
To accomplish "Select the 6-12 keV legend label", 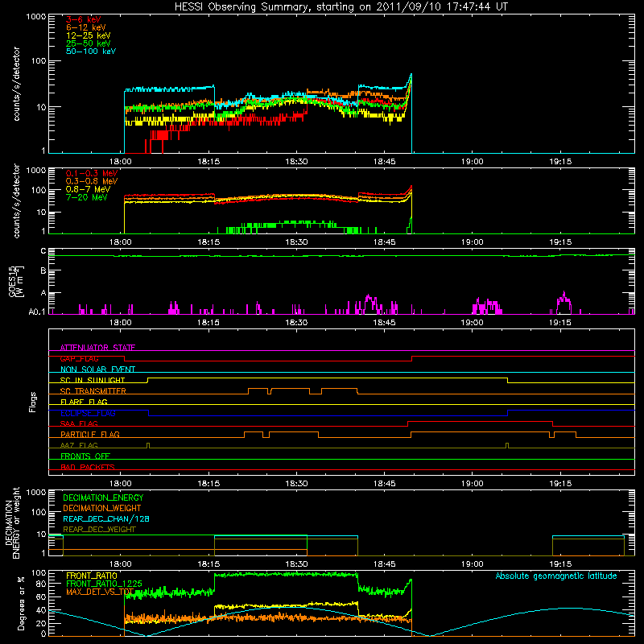I will coord(86,27).
